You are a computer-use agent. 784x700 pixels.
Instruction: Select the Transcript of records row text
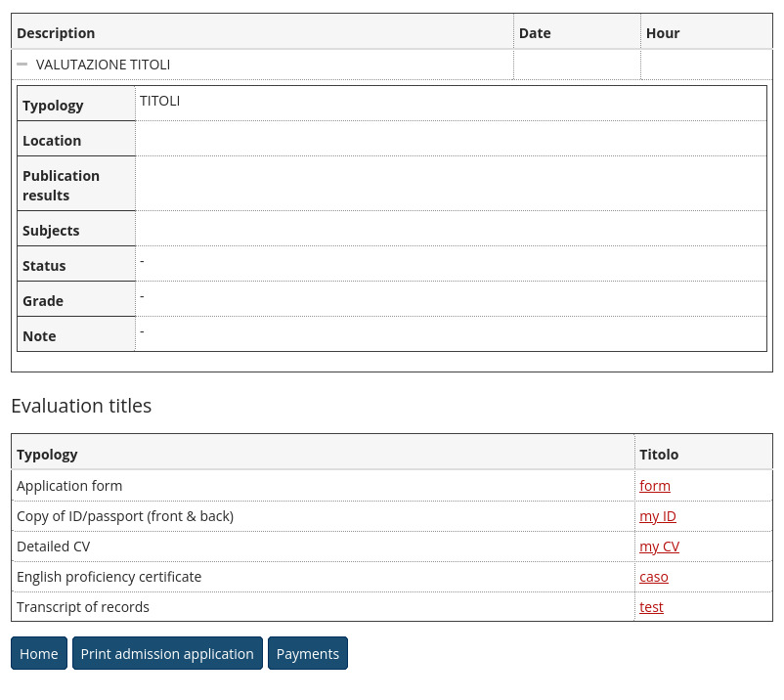coord(83,607)
